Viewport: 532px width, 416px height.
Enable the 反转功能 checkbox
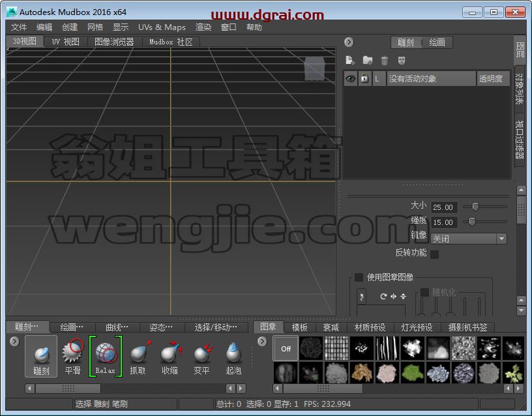(x=434, y=254)
